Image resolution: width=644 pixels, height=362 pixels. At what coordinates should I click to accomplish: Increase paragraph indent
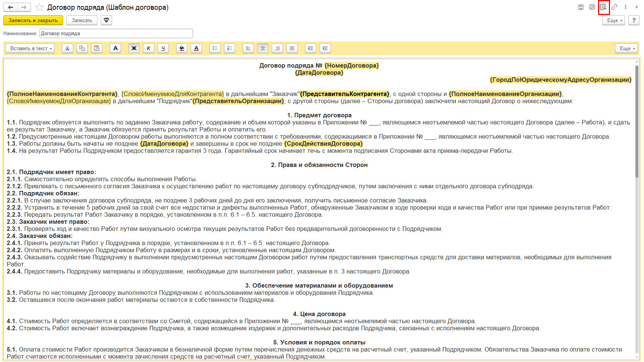tap(311, 48)
